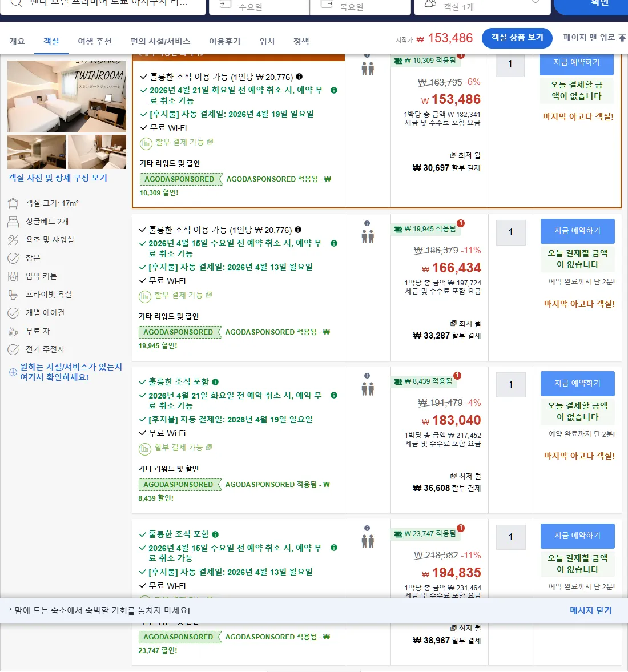Click info icon on ₩153,486 offer breakfast line
Screen dimensions: 628x672
(x=299, y=77)
